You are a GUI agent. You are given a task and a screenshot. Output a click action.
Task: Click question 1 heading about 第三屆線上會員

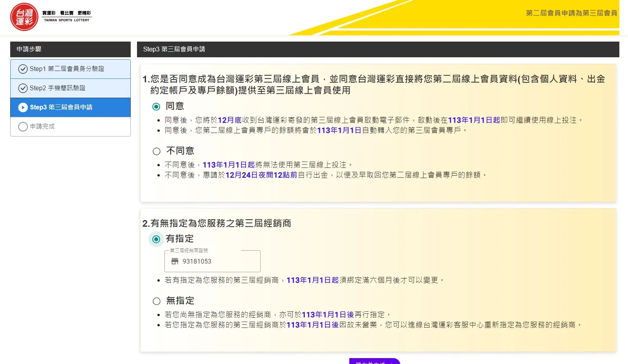374,85
